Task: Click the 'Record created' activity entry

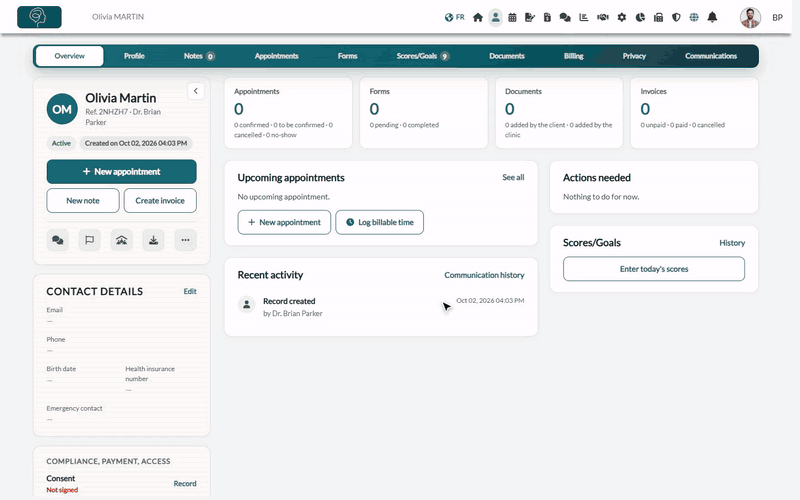Action: pos(381,307)
